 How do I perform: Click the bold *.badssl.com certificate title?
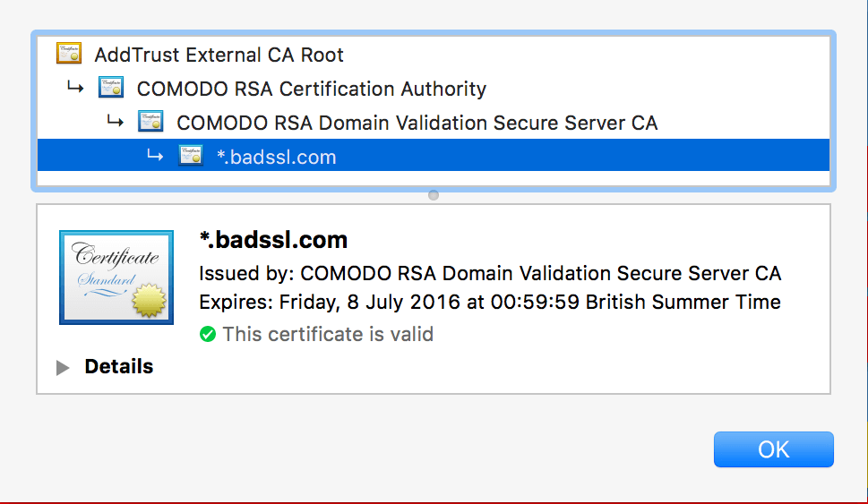273,240
